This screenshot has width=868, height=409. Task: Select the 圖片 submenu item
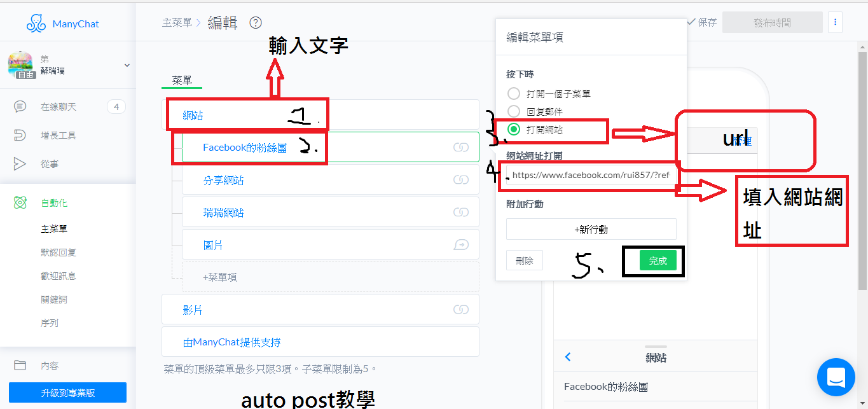tap(331, 245)
